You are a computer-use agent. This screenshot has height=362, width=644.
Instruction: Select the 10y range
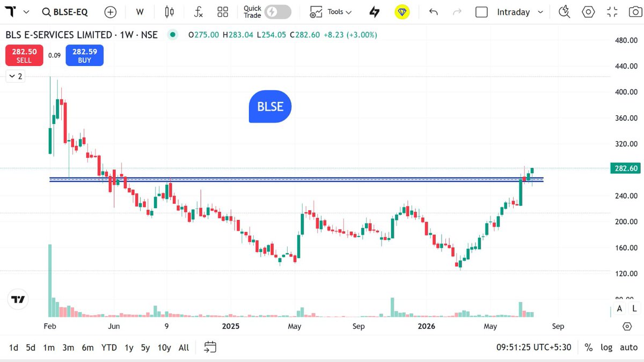click(x=164, y=348)
